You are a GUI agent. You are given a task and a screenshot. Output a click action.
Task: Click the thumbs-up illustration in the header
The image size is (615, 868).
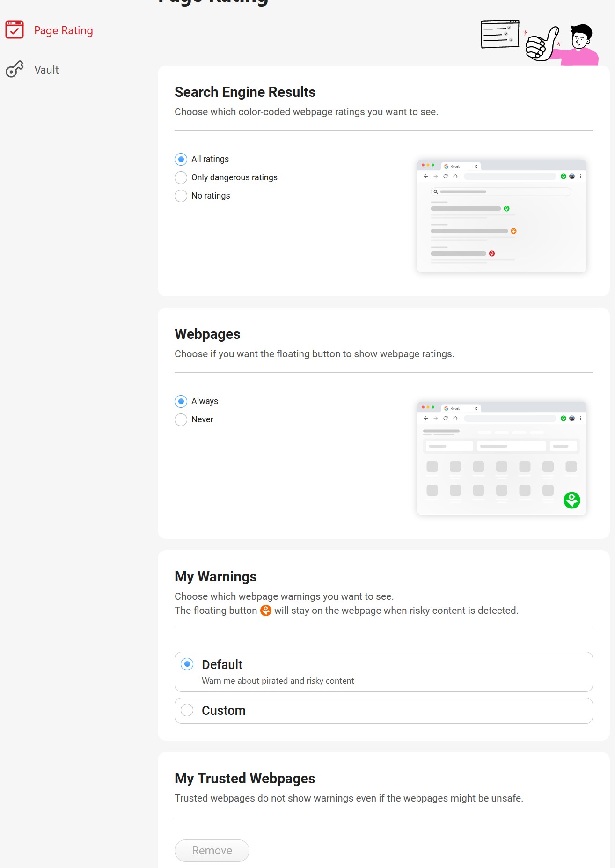click(542, 44)
